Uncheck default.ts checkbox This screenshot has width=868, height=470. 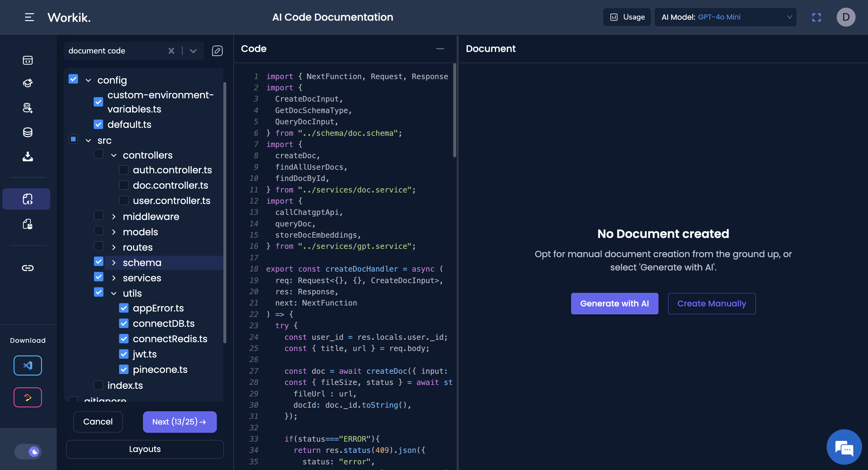(x=98, y=124)
